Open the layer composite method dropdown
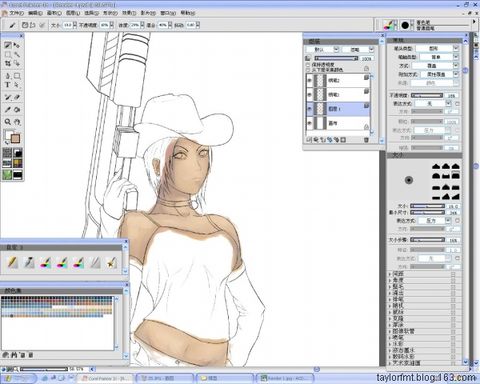This screenshot has width=480, height=384. click(323, 49)
